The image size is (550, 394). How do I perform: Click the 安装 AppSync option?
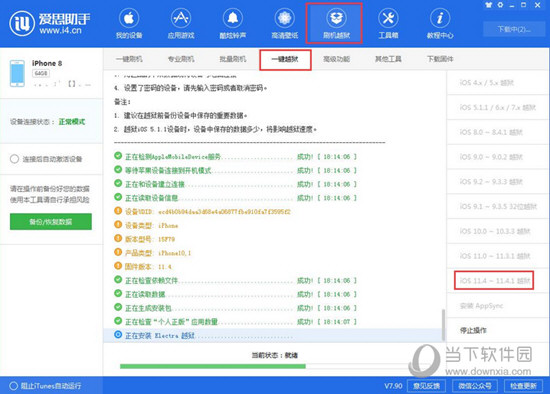(498, 306)
